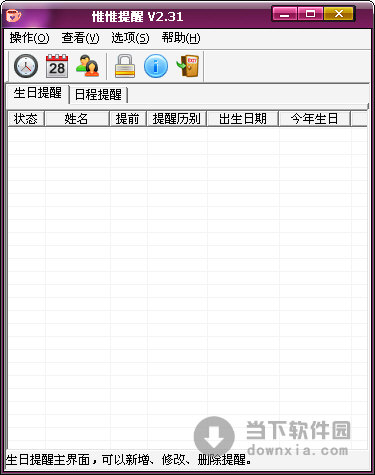Open the 选项(S) menu
375x475 pixels.
130,38
